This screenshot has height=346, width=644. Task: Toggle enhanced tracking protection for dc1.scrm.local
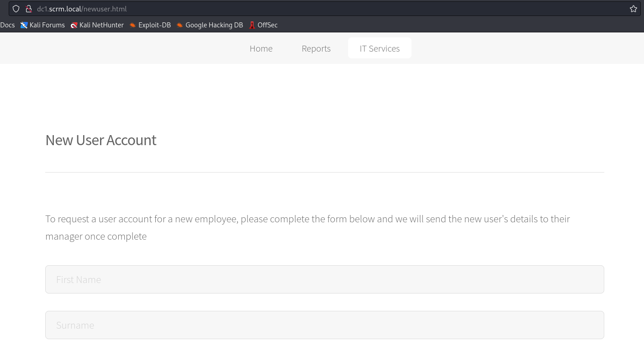(16, 9)
